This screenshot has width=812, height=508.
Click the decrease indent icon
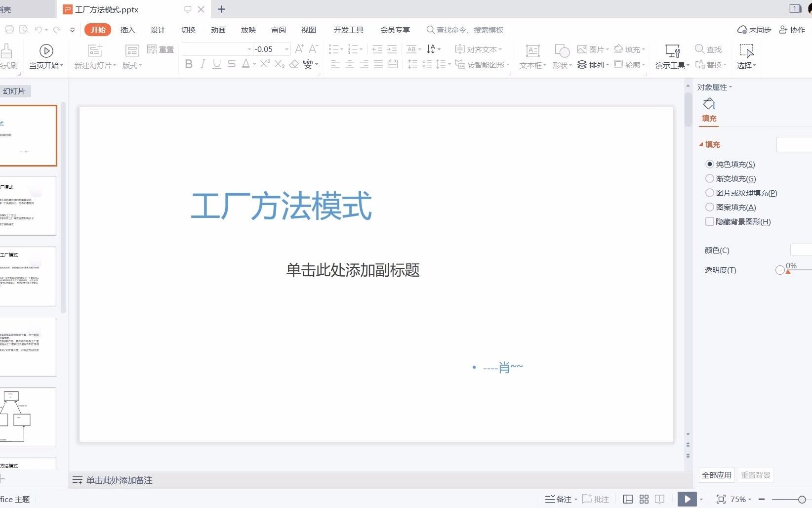pos(377,49)
